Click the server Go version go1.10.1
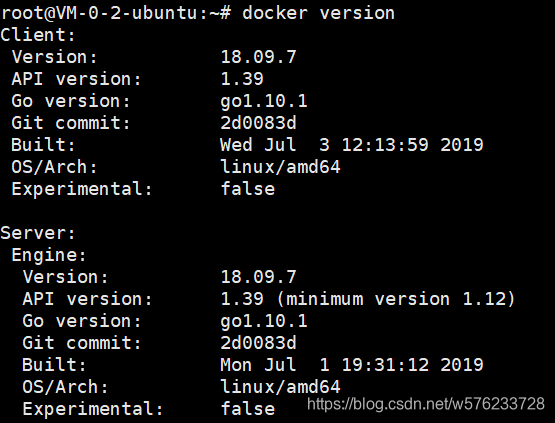Viewport: 555px width, 423px height. coord(264,321)
